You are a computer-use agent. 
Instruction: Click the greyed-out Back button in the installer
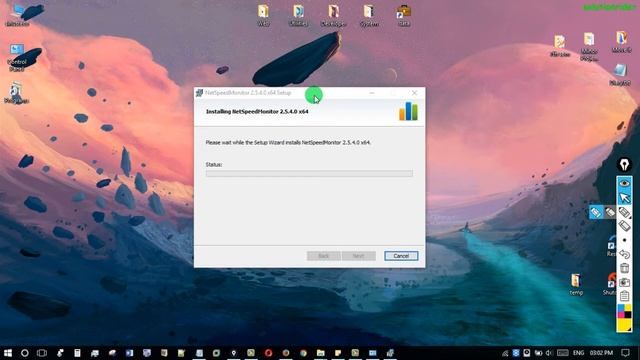(324, 256)
